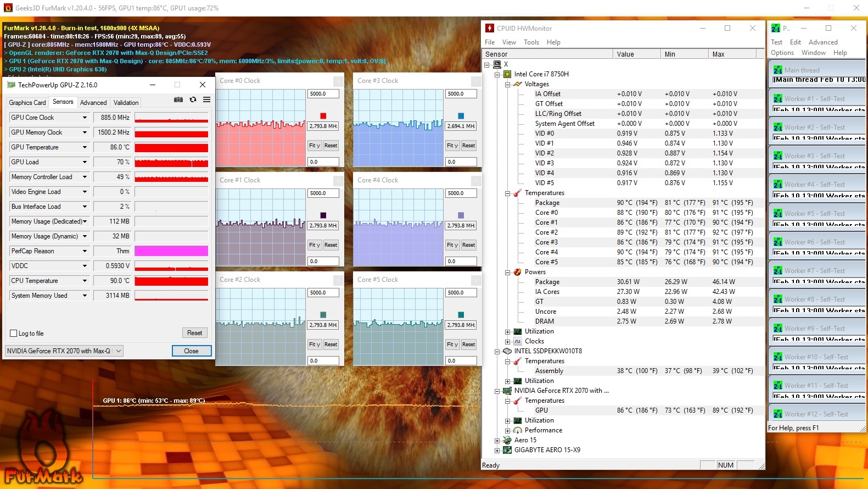Collapse the Powers node in HWMonitor

507,272
